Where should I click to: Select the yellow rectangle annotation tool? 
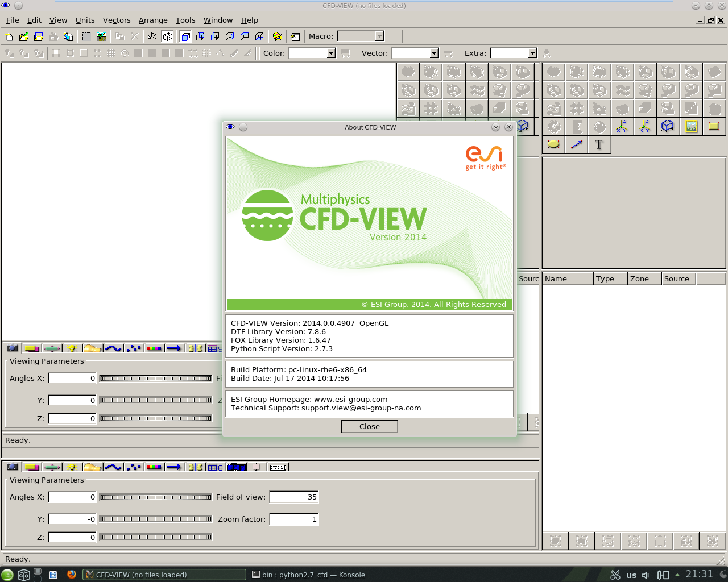[x=714, y=126]
